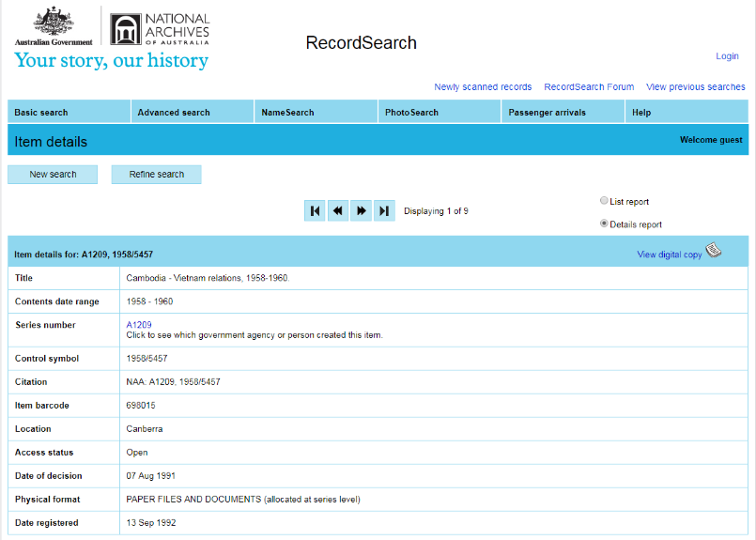Open the Basic search tab
Image resolution: width=756 pixels, height=540 pixels.
(x=41, y=113)
